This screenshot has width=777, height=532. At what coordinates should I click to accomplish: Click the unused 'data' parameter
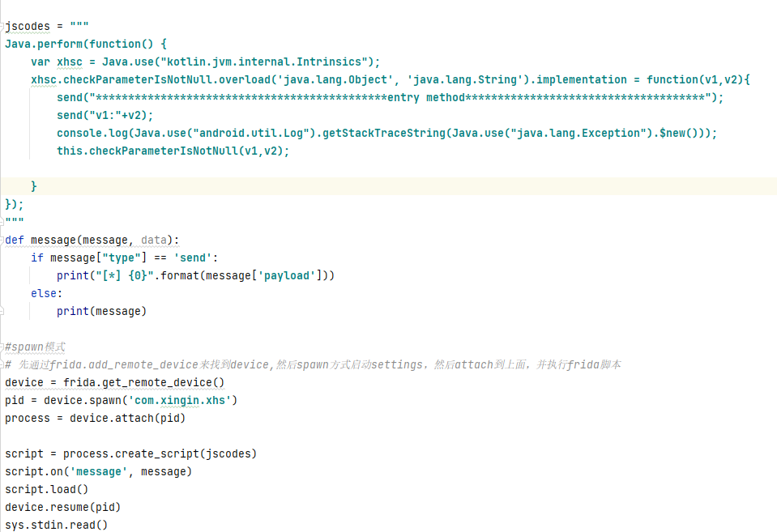[154, 240]
